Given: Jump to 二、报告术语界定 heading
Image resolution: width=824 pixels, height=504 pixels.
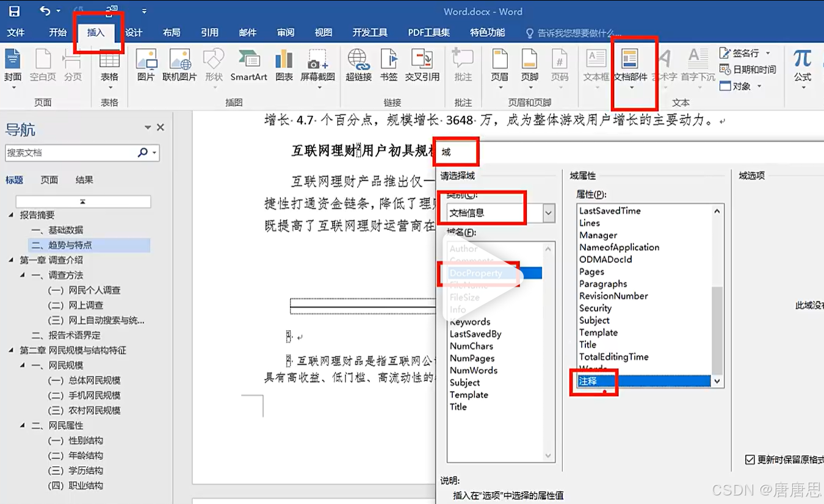Looking at the screenshot, I should (x=66, y=336).
